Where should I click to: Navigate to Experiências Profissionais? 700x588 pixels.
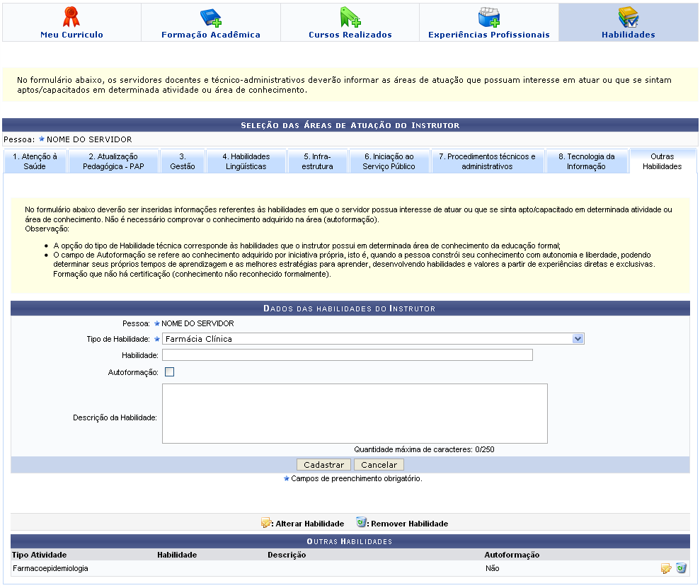[489, 35]
